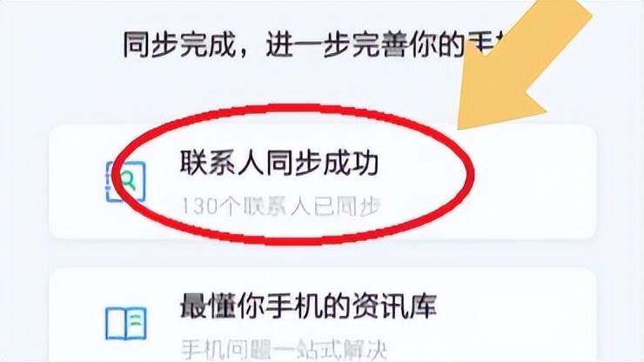The image size is (644, 362).
Task: Tap the contacts address book icon
Action: 125,182
